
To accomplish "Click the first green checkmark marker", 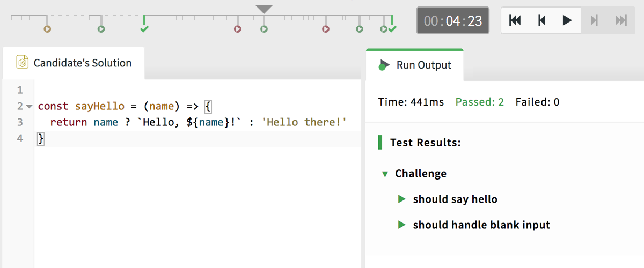I will click(144, 28).
